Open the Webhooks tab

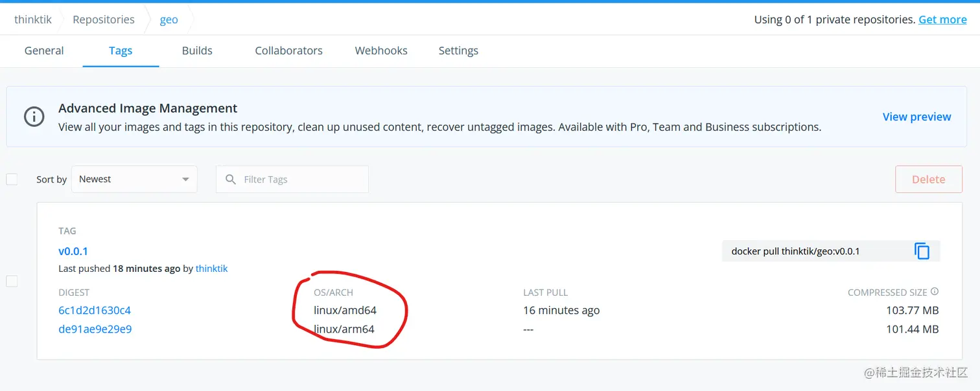(x=381, y=50)
